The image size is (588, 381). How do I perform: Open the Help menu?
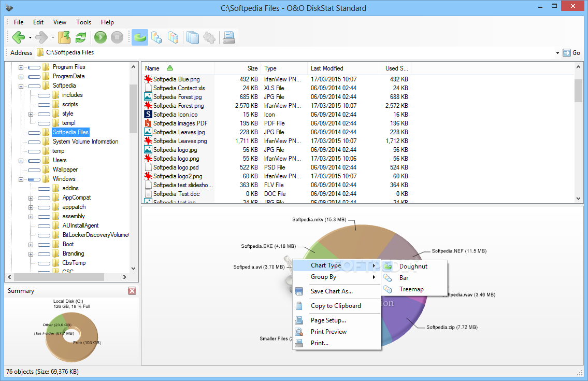point(107,22)
